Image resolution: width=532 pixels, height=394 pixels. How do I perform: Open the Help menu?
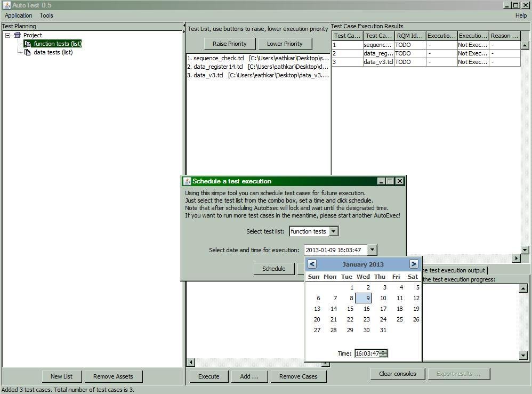click(x=521, y=15)
